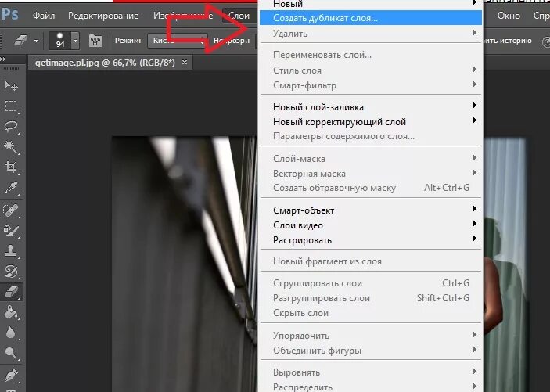Open the Режим mode dropdown
The width and height of the screenshot is (550, 392).
click(178, 41)
